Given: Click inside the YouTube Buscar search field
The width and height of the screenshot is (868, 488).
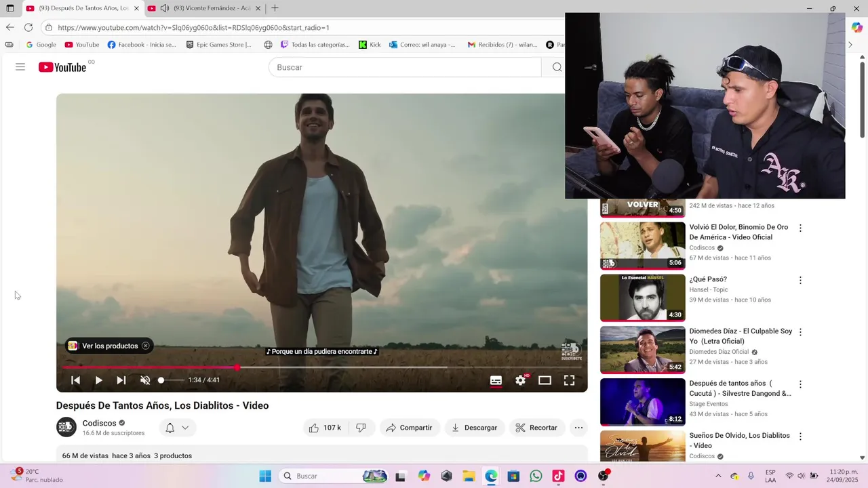Looking at the screenshot, I should pos(405,67).
